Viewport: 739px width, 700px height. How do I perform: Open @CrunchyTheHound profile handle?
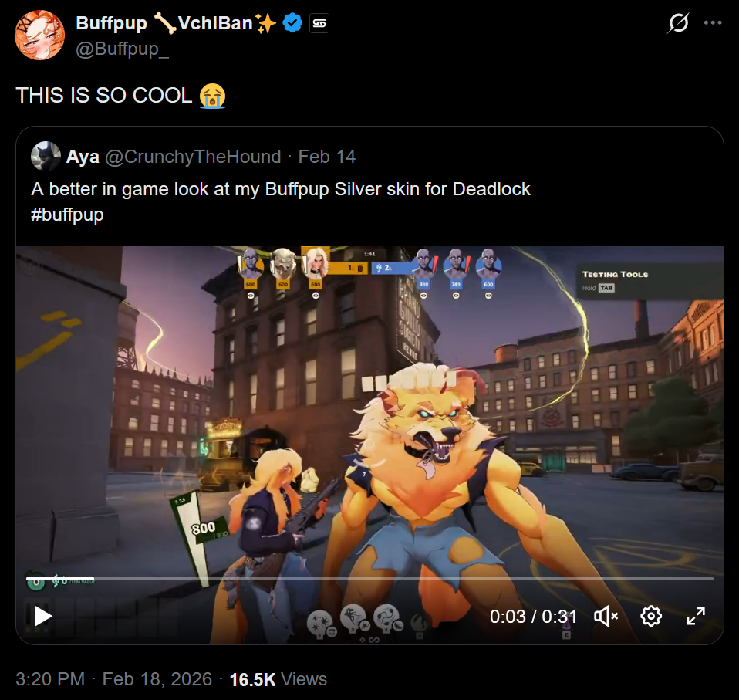193,157
